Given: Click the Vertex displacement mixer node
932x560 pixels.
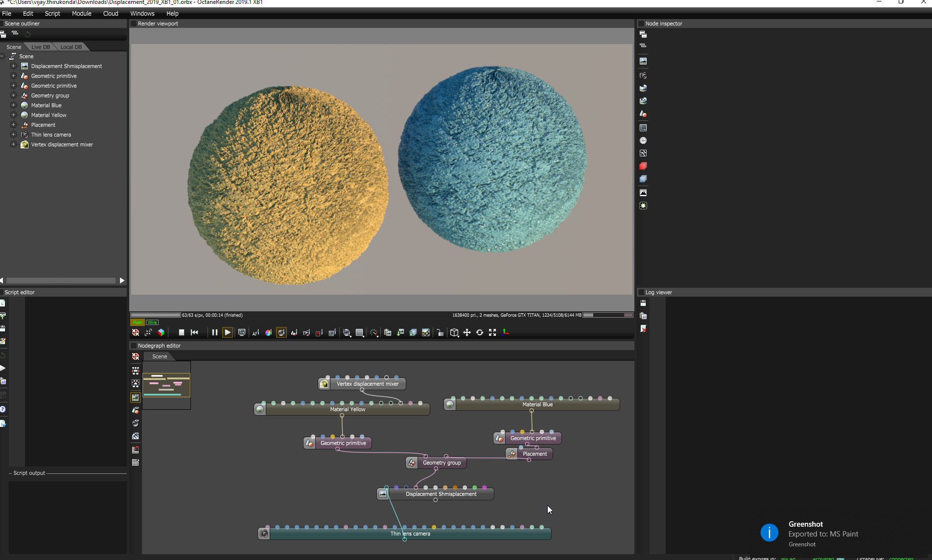Looking at the screenshot, I should [x=362, y=384].
